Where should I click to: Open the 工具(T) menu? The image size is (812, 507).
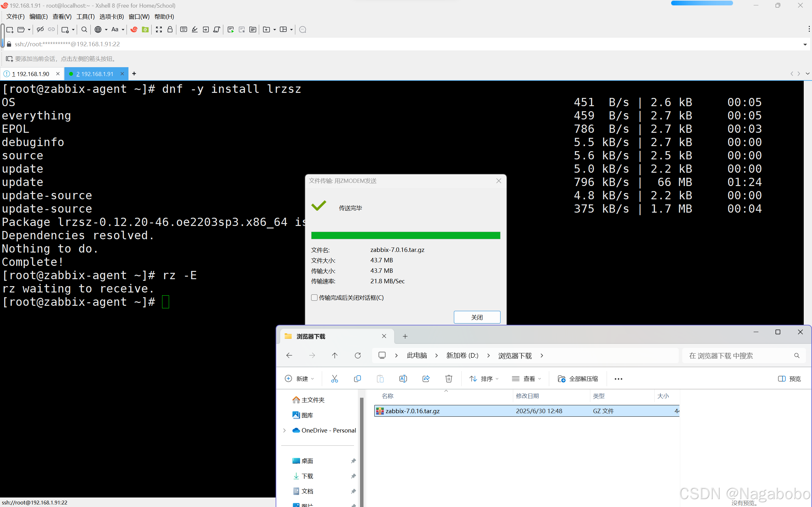pos(85,16)
